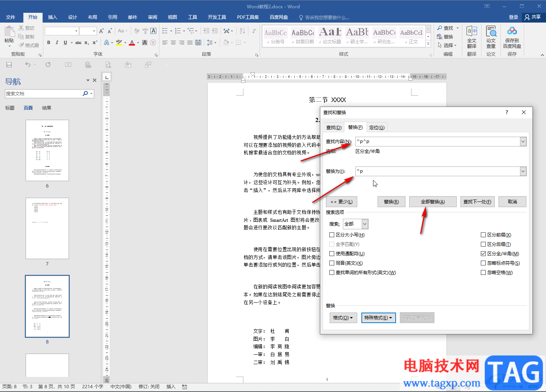
Task: Expand the 替换为 history dropdown
Action: coord(523,171)
